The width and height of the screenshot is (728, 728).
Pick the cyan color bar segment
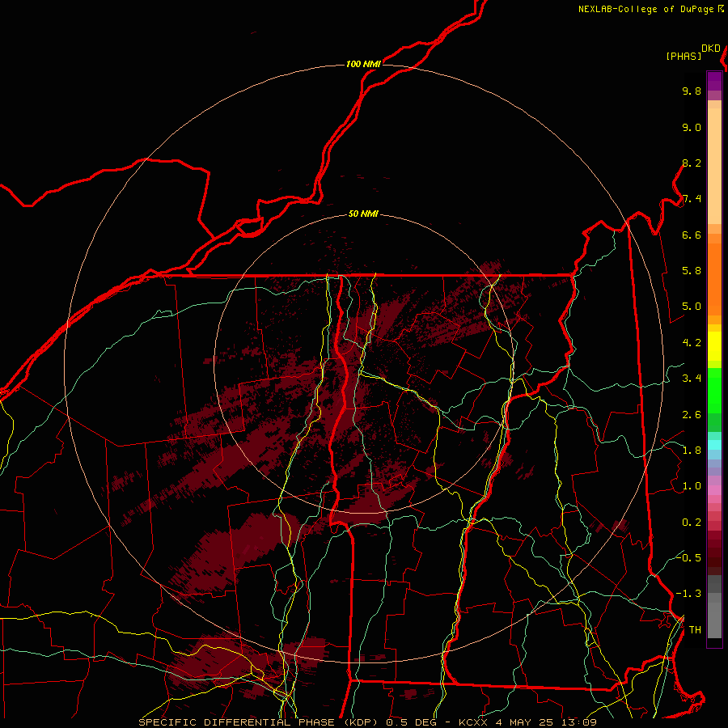tap(714, 444)
